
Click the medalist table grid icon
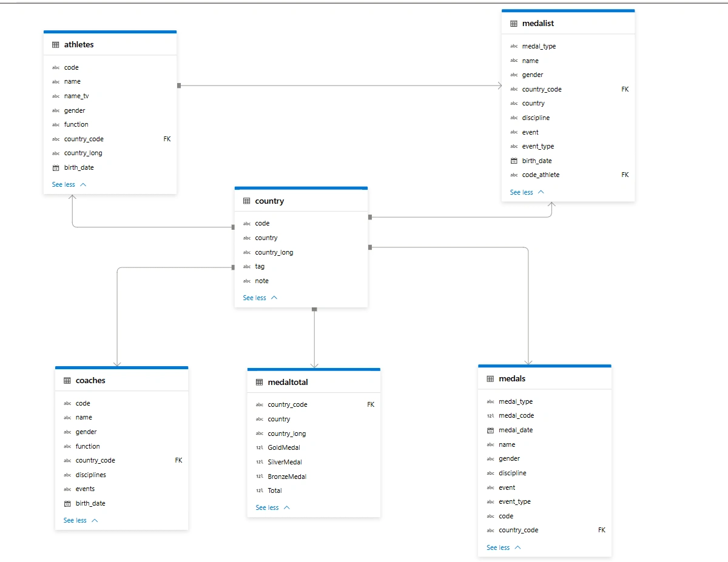pyautogui.click(x=514, y=24)
